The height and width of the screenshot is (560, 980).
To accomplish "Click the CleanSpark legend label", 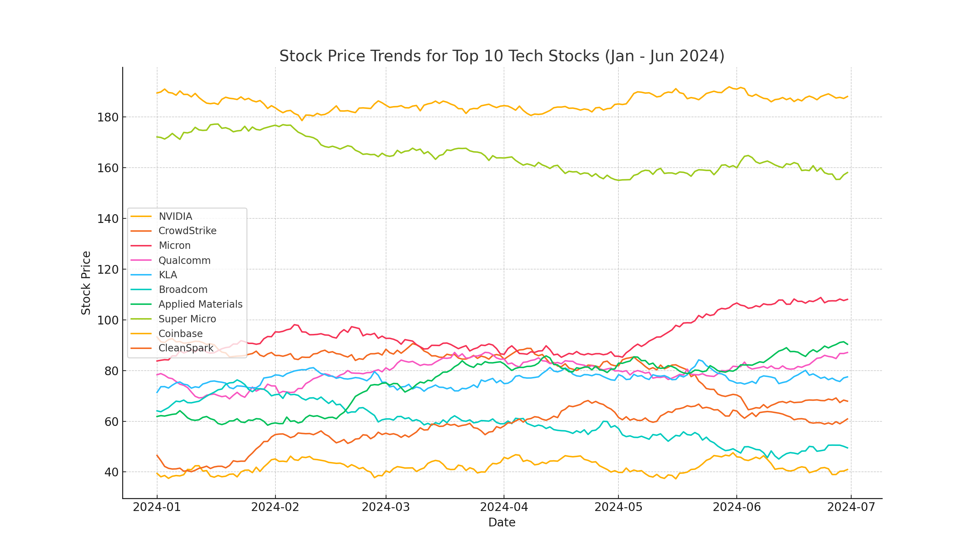I will 186,348.
